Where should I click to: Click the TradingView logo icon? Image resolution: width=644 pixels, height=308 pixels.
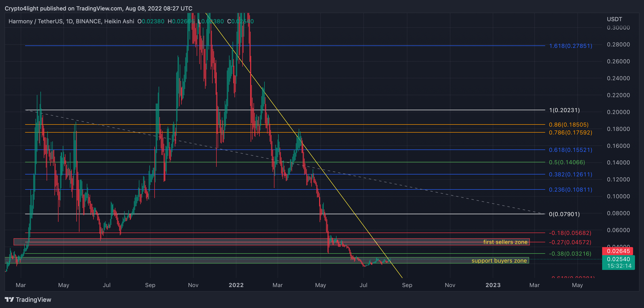[x=9, y=299]
